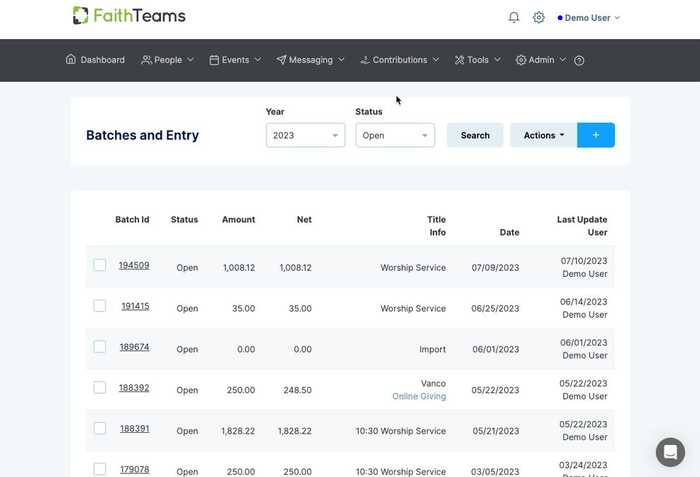Viewport: 700px width, 477px height.
Task: Open the Demo User account menu
Action: tap(589, 18)
